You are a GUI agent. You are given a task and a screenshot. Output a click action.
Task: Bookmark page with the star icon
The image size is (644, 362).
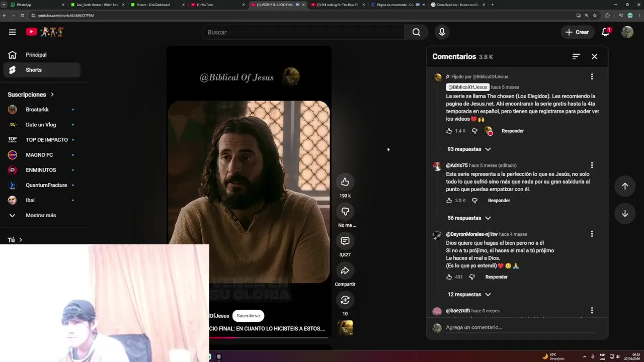coord(595,16)
